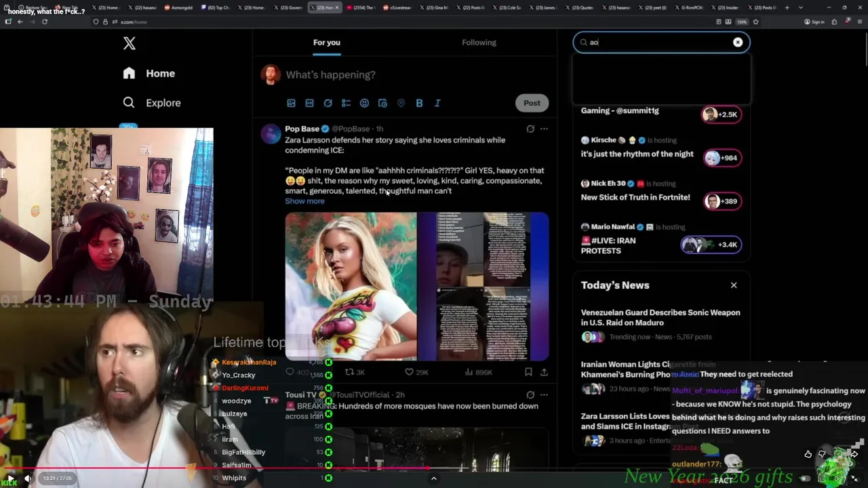Click into the X search field

(661, 42)
